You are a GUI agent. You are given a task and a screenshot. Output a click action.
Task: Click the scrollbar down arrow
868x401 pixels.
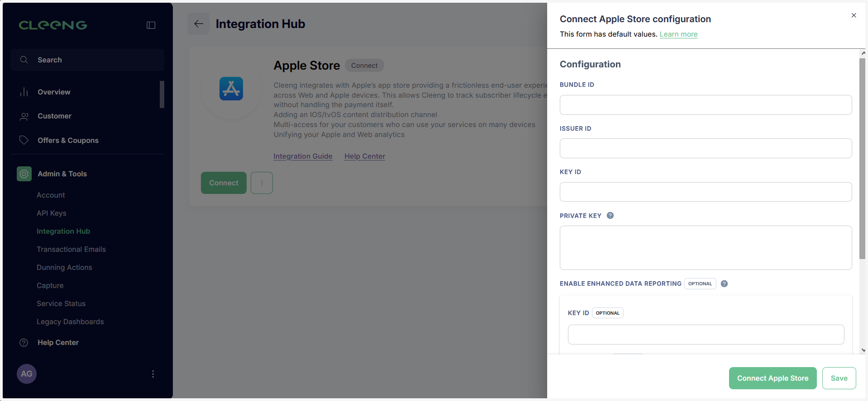point(863,350)
